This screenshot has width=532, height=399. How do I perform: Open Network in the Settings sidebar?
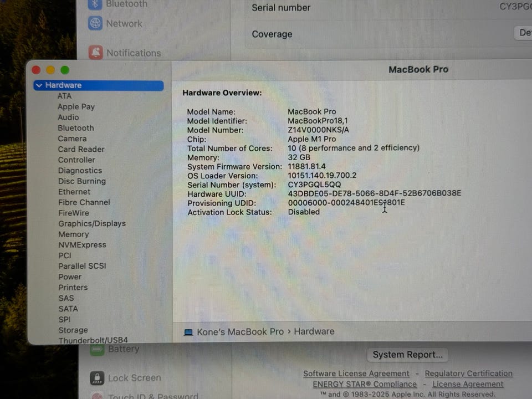click(x=124, y=24)
